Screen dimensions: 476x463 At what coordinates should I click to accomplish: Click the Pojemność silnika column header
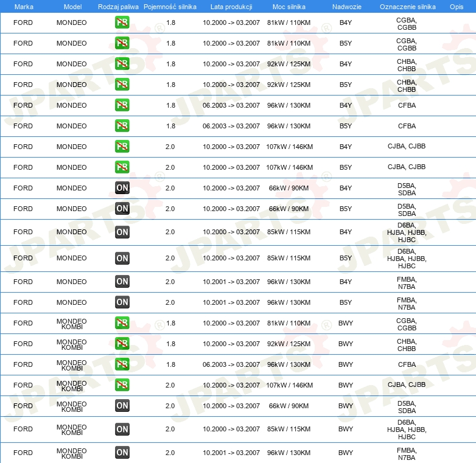point(170,7)
